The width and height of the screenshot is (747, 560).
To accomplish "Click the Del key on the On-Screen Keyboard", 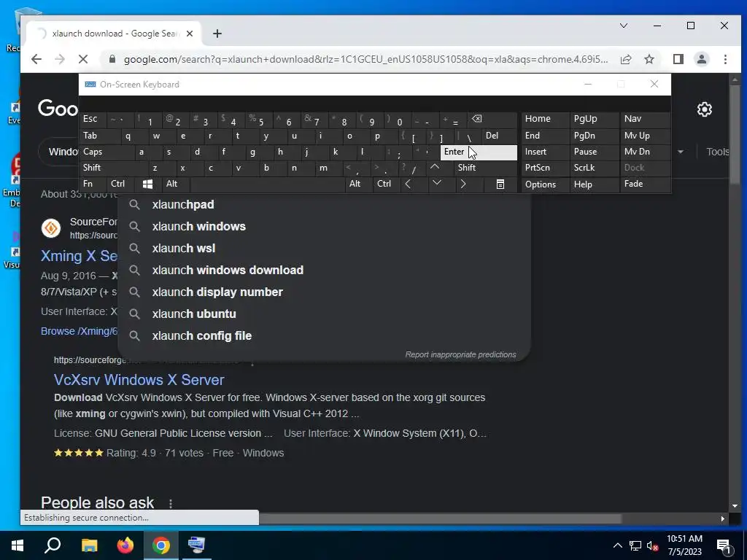I will coord(499,136).
